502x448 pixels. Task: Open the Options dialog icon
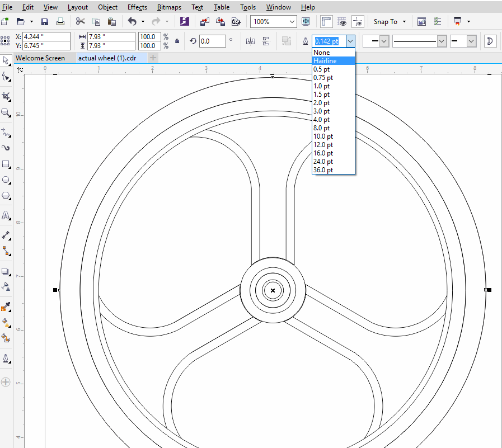pyautogui.click(x=437, y=22)
